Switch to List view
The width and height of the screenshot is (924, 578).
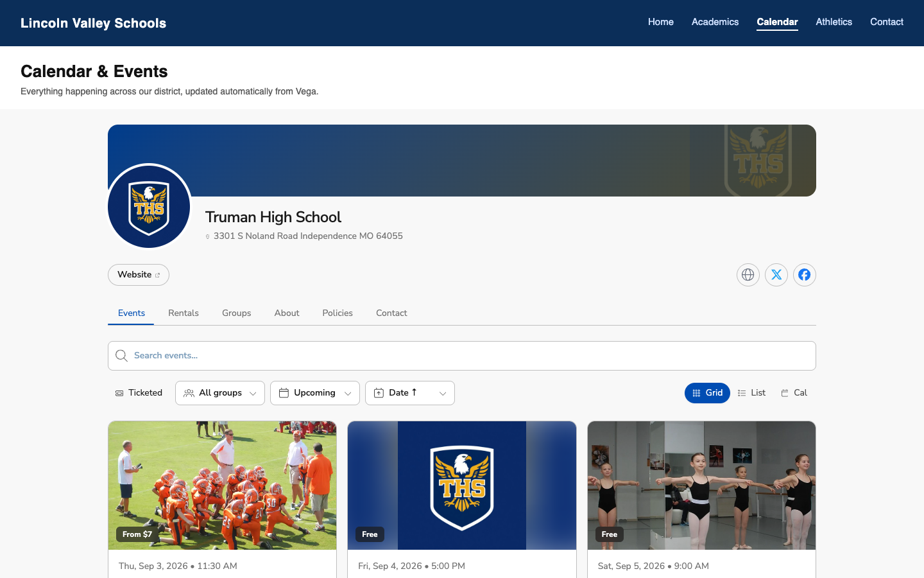[751, 393]
